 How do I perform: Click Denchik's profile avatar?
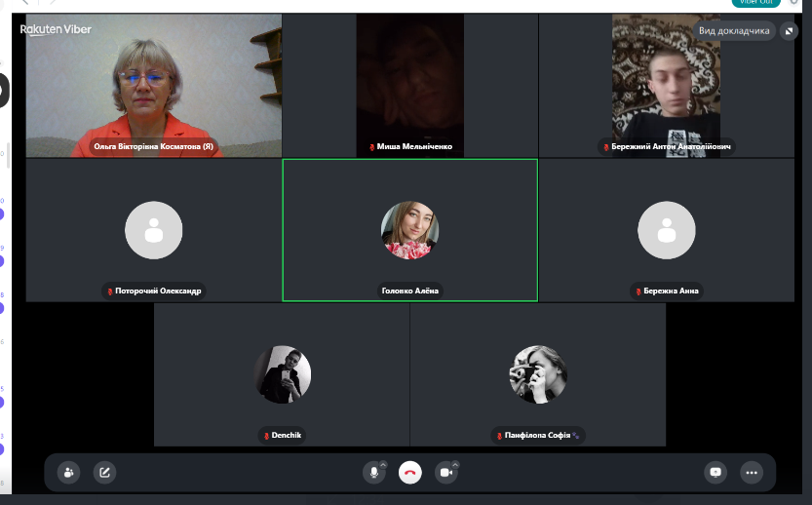283,374
